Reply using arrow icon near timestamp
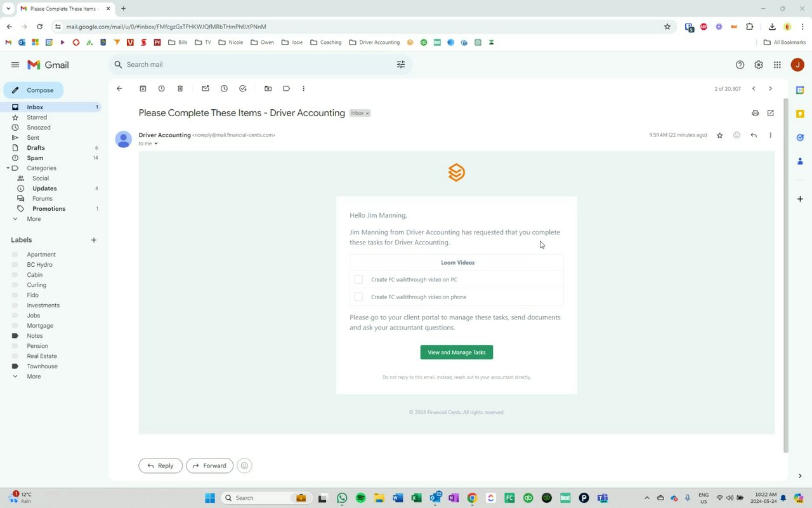Screen dimensions: 812x508 tap(754, 135)
